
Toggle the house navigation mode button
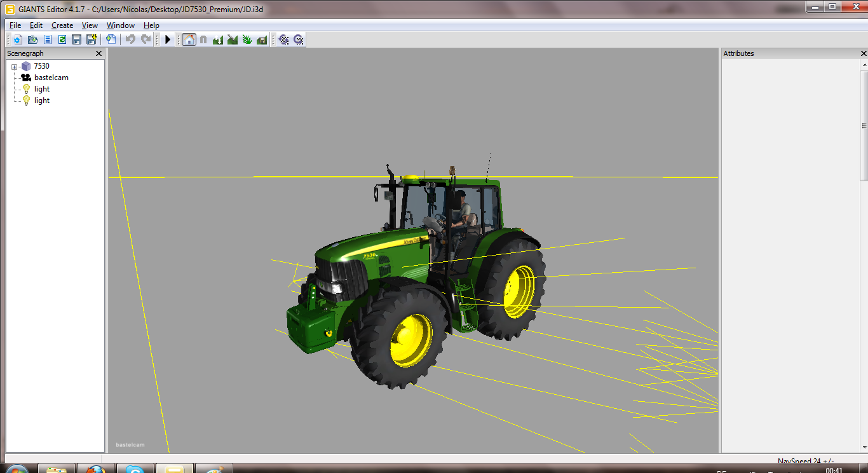[189, 39]
